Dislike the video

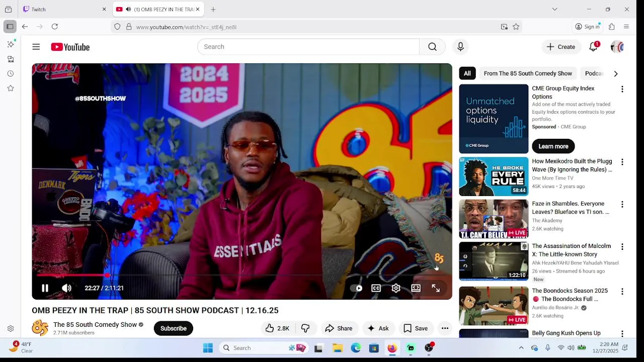tap(305, 328)
